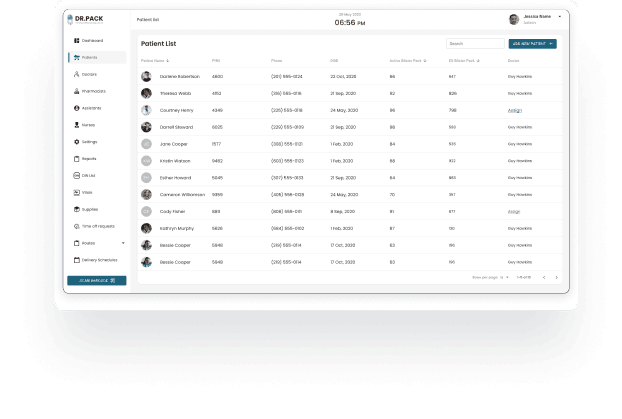Click the DOB column header
Image resolution: width=622 pixels, height=419 pixels.
coord(334,61)
